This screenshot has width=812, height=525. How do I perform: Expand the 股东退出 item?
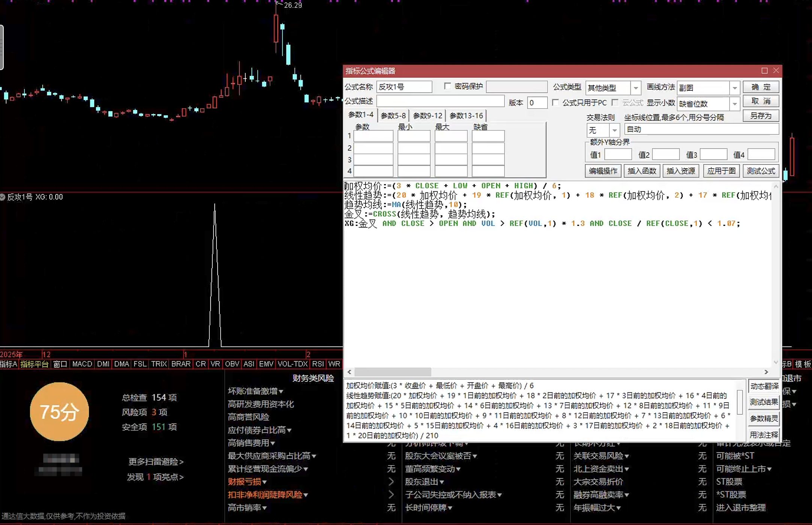tap(424, 482)
